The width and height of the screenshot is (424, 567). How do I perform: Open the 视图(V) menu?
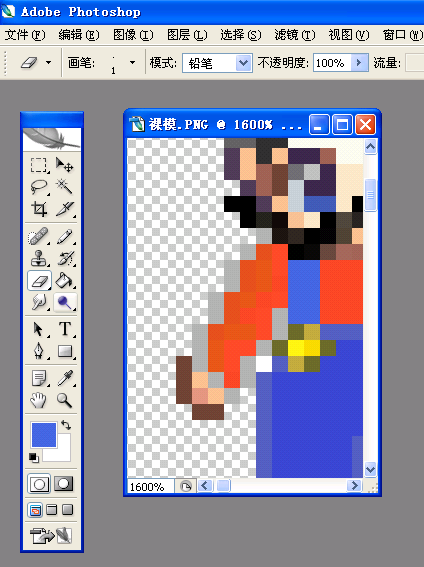349,35
